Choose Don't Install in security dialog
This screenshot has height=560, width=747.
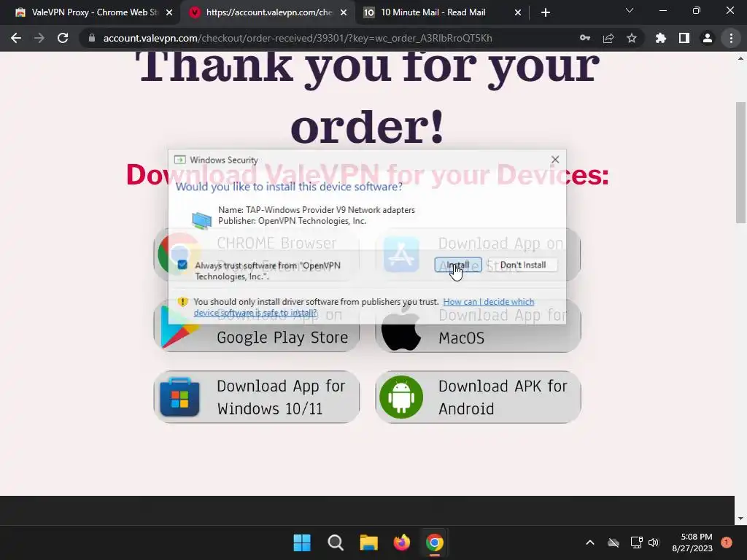(522, 265)
